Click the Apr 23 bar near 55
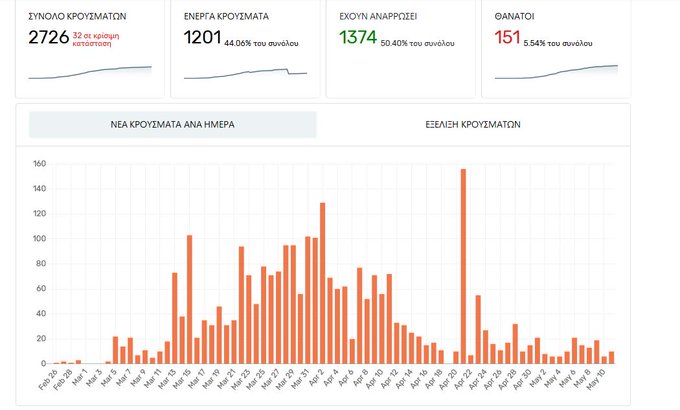Image resolution: width=680 pixels, height=410 pixels. tap(478, 329)
